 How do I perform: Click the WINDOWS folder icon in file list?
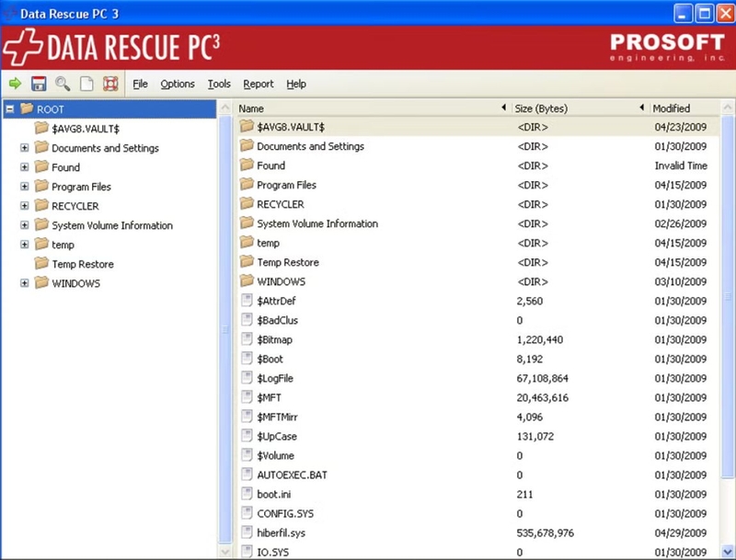246,281
